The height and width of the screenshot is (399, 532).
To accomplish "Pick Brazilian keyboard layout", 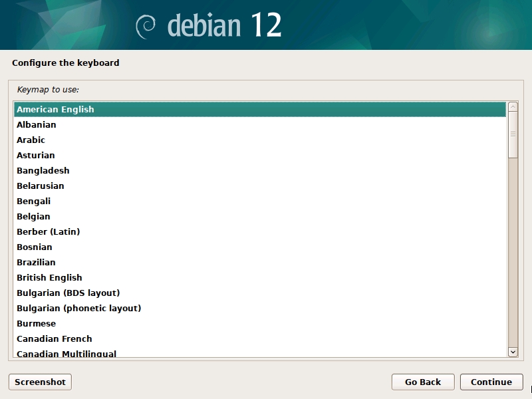I will pyautogui.click(x=36, y=262).
